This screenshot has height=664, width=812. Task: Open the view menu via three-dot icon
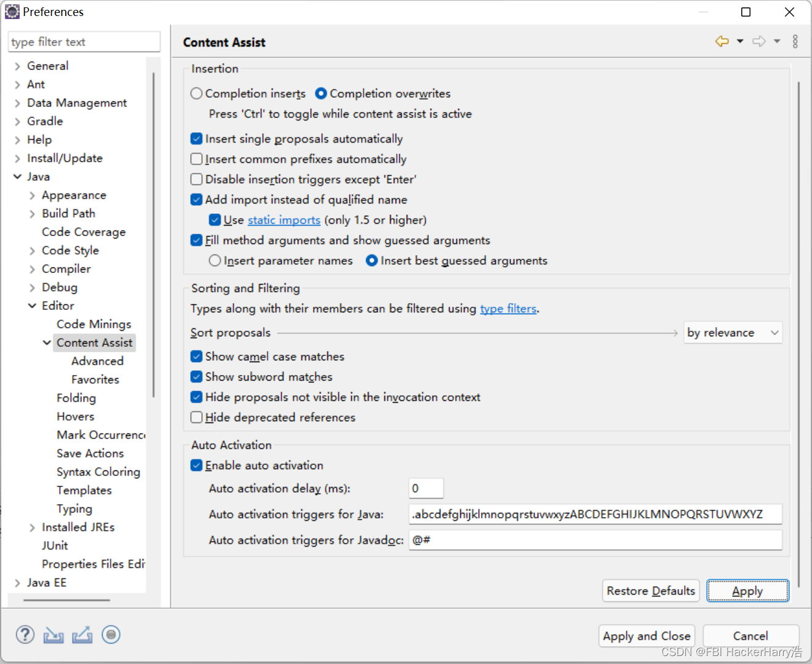tap(795, 41)
